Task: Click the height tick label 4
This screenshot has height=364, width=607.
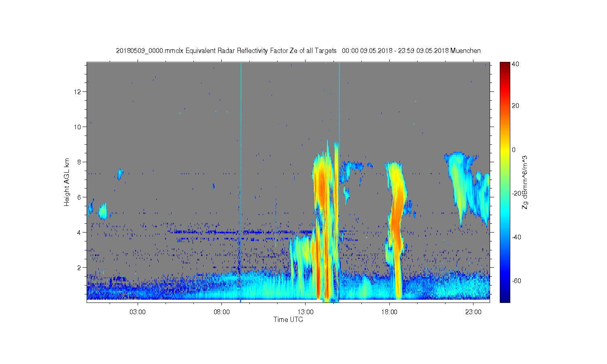Action: pyautogui.click(x=79, y=232)
